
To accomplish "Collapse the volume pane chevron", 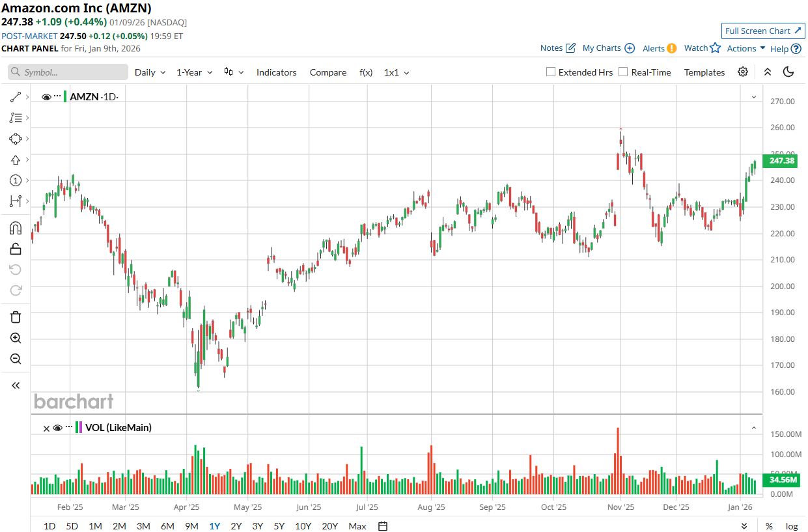I will [754, 428].
